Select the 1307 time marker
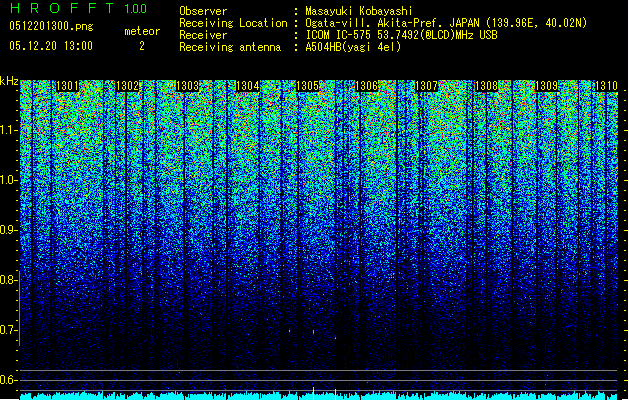The image size is (629, 400). [426, 86]
